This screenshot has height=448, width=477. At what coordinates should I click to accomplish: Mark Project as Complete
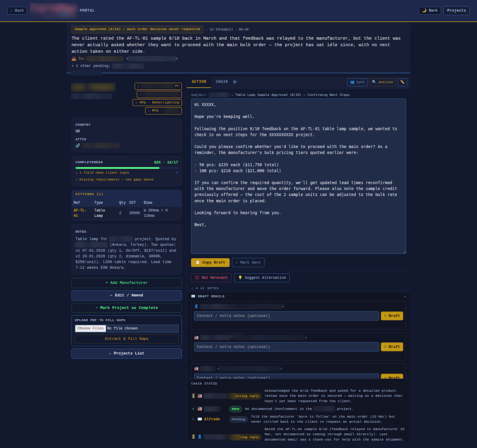[127, 308]
